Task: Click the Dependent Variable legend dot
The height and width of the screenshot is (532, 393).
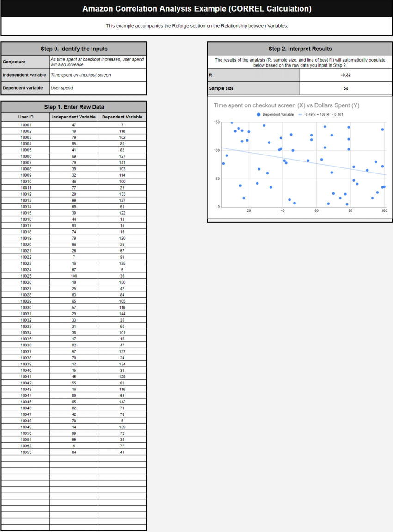Action: pyautogui.click(x=259, y=115)
